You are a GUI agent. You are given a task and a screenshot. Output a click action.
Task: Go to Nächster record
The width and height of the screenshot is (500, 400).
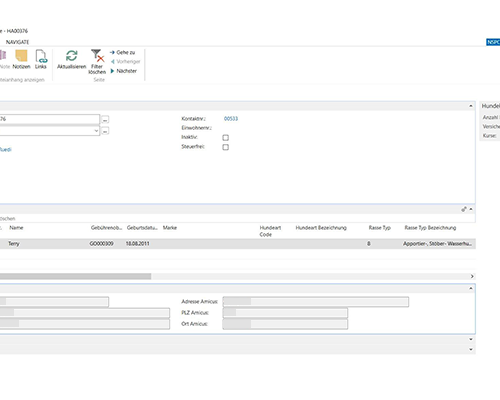tap(124, 71)
